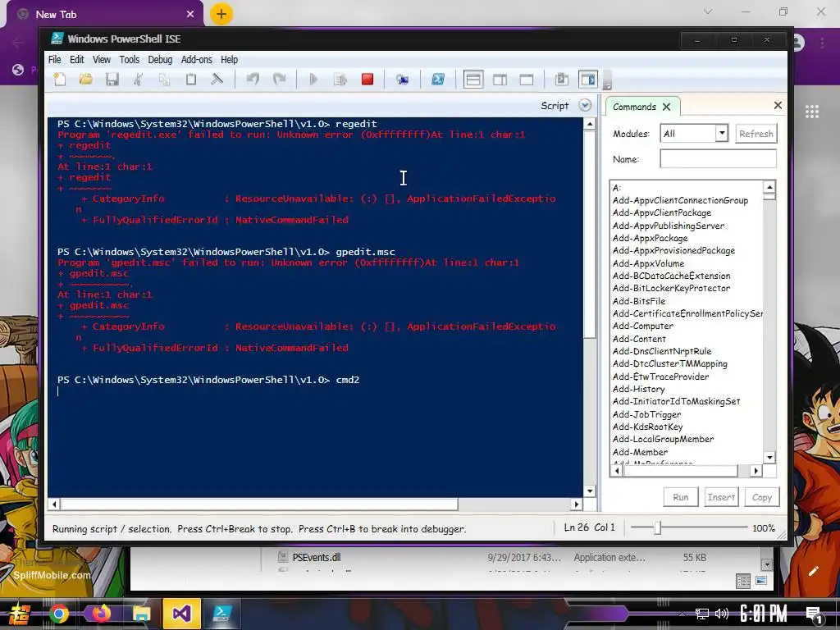Click the console horizontal scrollbar right arrow
The image size is (840, 630).
point(577,504)
